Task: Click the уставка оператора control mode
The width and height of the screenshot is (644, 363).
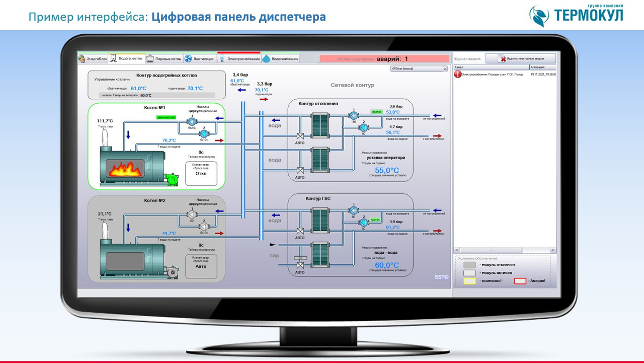Action: pos(386,158)
